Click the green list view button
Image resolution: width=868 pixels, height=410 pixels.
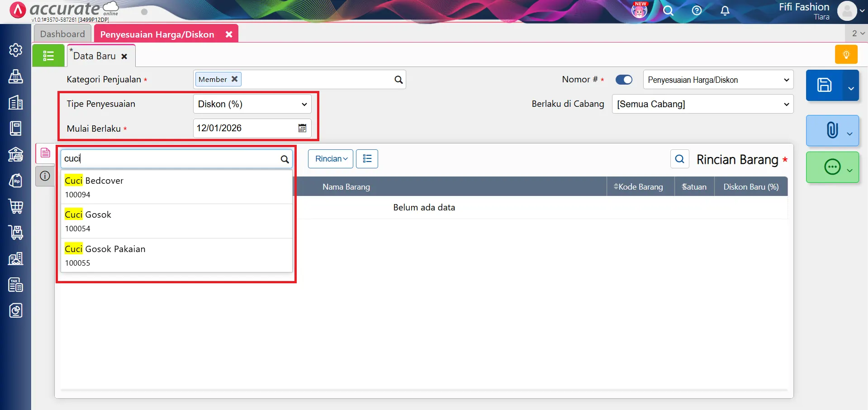pos(48,56)
